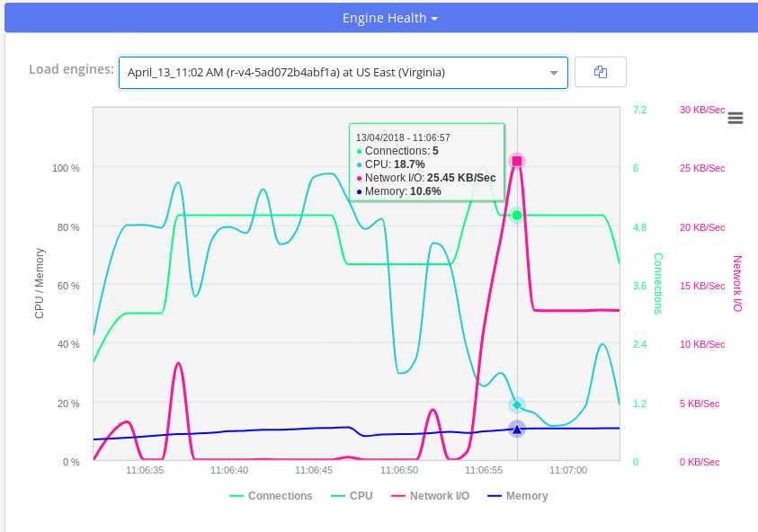Click the blue triangle Memory data point

(x=517, y=430)
